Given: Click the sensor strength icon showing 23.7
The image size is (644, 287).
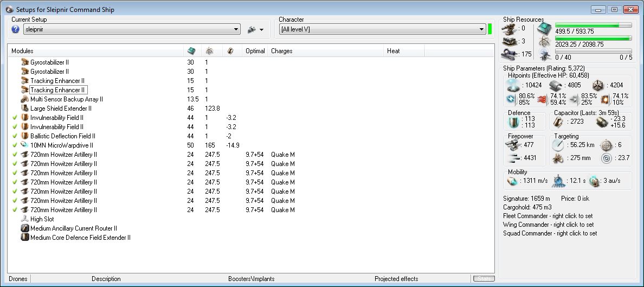Looking at the screenshot, I should 606,158.
